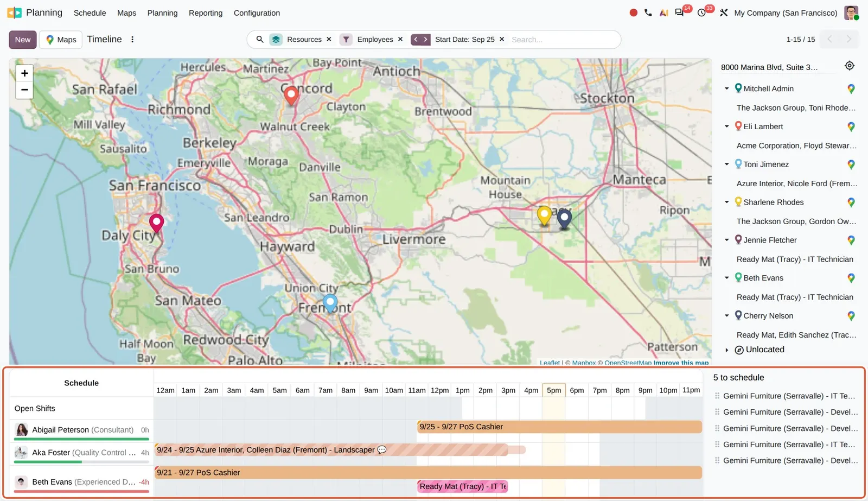Select Azure Interior, Nicole Ford record

796,183
